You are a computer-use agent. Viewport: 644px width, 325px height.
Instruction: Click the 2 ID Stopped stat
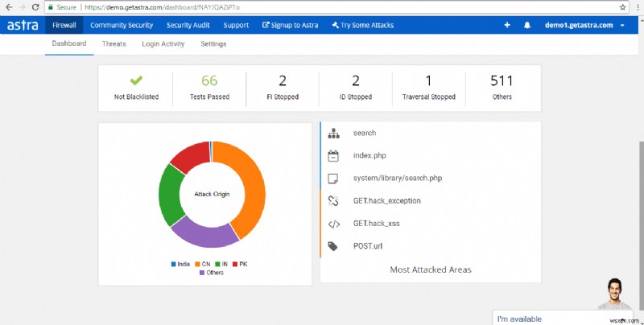click(356, 88)
